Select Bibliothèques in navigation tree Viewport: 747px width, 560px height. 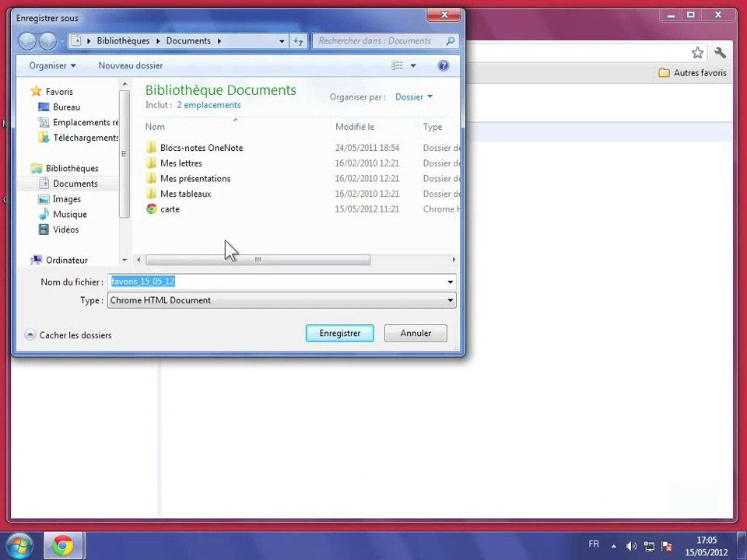(72, 168)
